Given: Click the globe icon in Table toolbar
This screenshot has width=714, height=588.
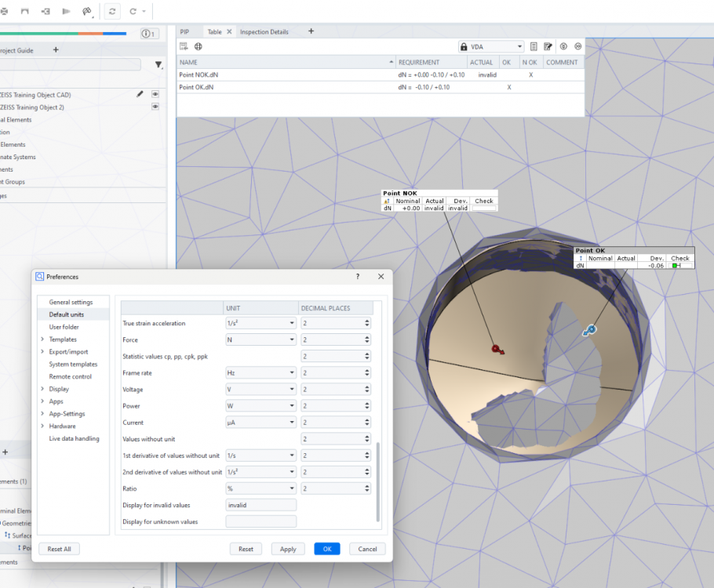Looking at the screenshot, I should click(x=198, y=47).
